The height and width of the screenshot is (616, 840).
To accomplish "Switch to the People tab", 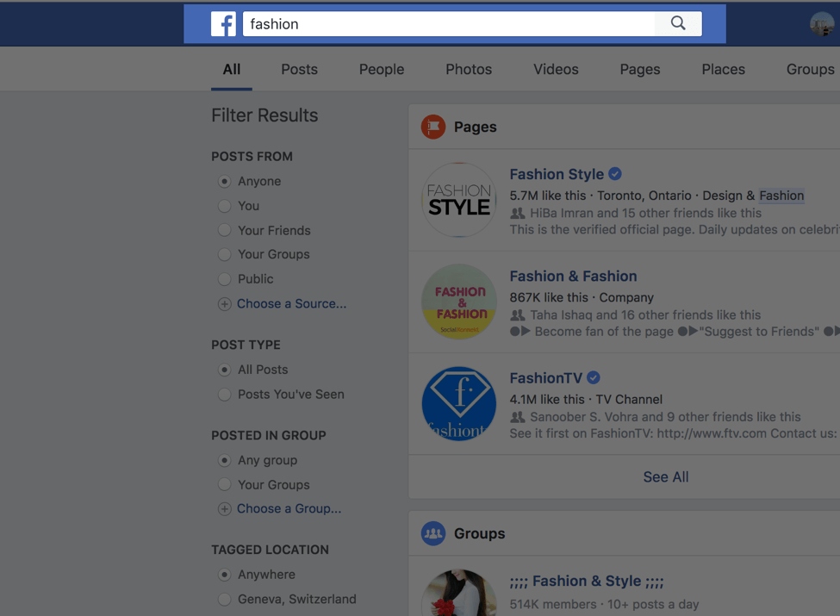I will tap(382, 69).
